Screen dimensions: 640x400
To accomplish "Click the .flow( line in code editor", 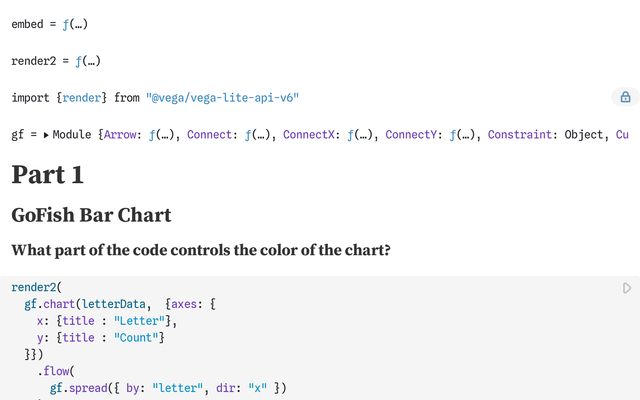I will point(56,371).
